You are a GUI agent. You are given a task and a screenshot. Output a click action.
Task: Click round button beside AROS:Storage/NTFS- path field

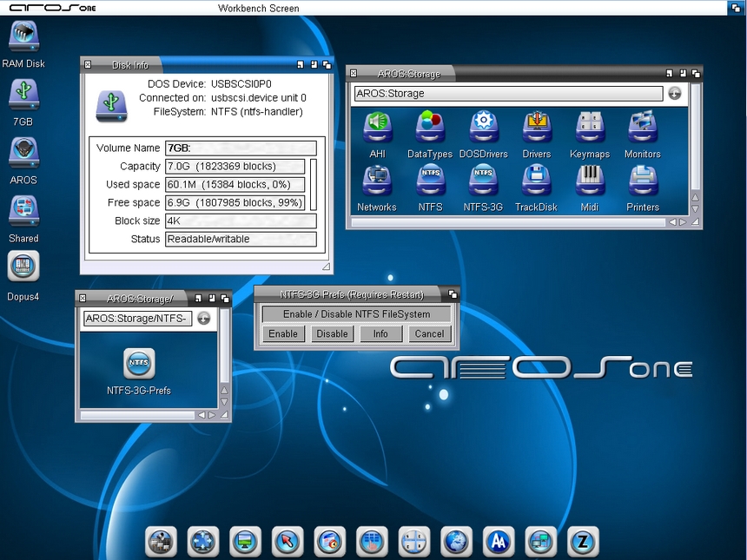(203, 319)
